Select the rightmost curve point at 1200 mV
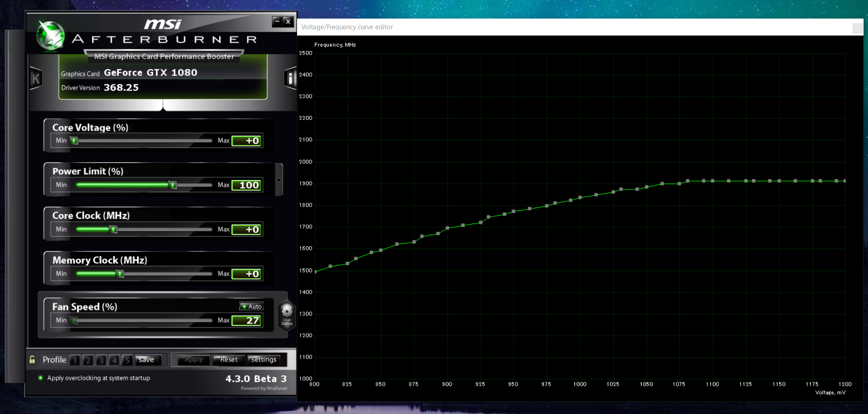 [845, 181]
